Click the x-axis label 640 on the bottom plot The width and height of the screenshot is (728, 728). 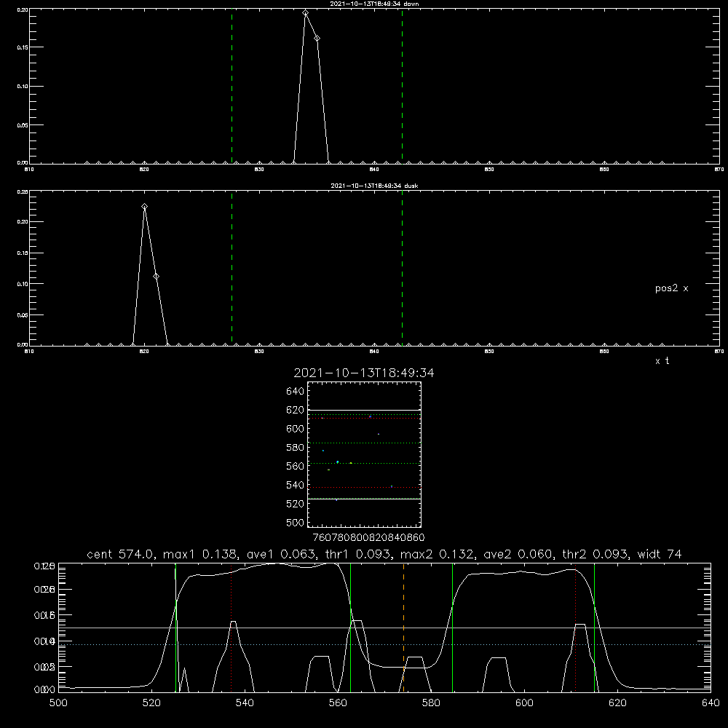(x=711, y=703)
